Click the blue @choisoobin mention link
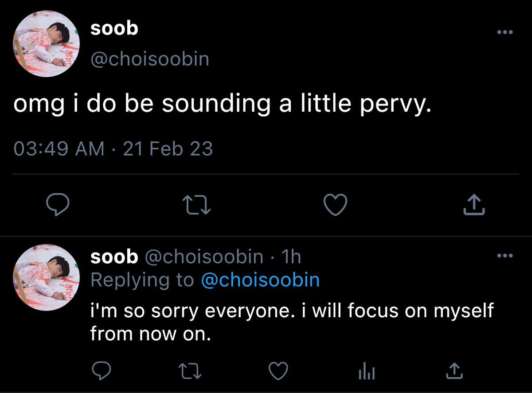Screen dimensions: 532x393 pos(260,280)
